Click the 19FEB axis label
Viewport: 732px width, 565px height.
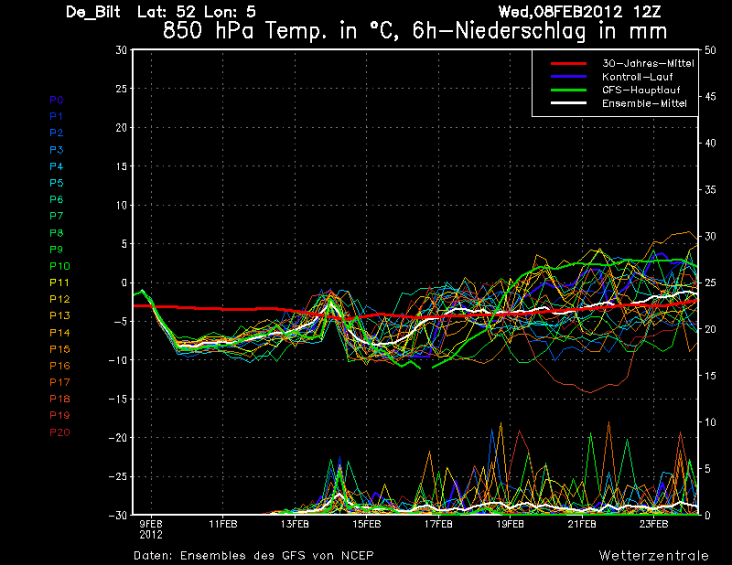tap(510, 524)
